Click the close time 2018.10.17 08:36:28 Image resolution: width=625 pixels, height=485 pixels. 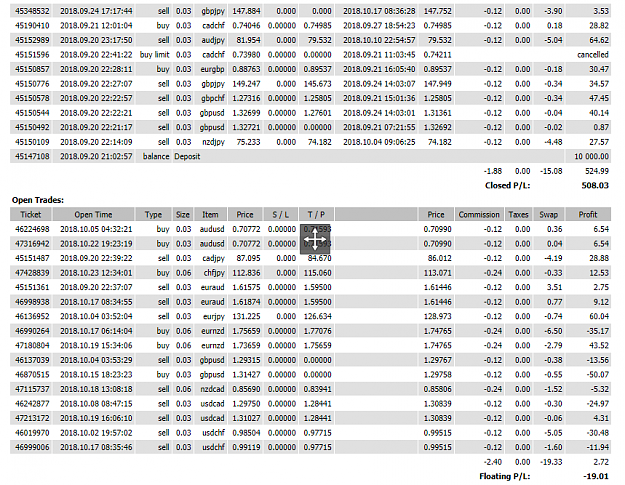[379, 11]
